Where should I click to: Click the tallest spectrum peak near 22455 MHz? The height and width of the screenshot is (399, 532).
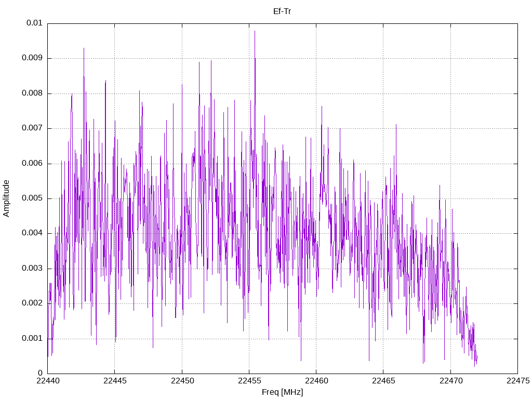click(x=255, y=31)
